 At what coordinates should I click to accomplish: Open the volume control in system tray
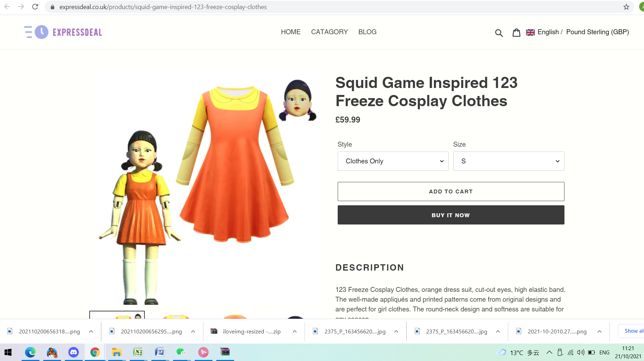tap(581, 352)
